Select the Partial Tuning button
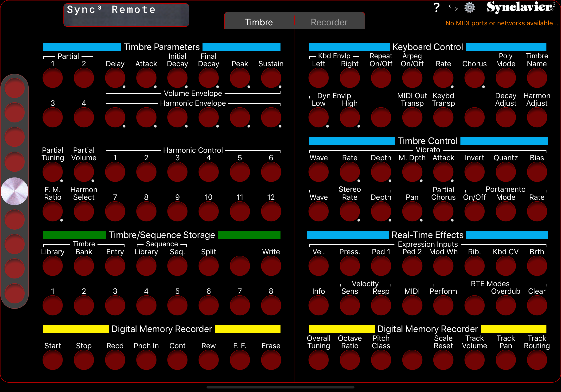This screenshot has height=392, width=561. coord(53,172)
